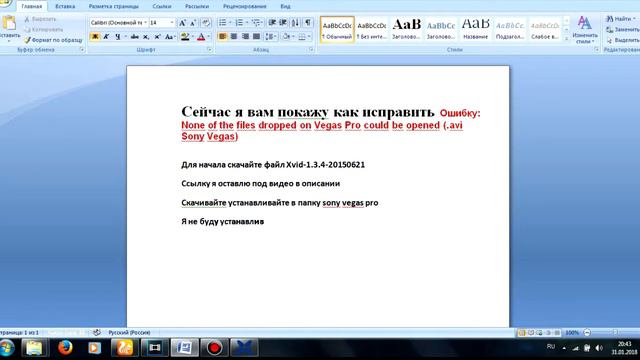The image size is (640, 360).
Task: Pick text highlight color button
Action: click(x=185, y=37)
